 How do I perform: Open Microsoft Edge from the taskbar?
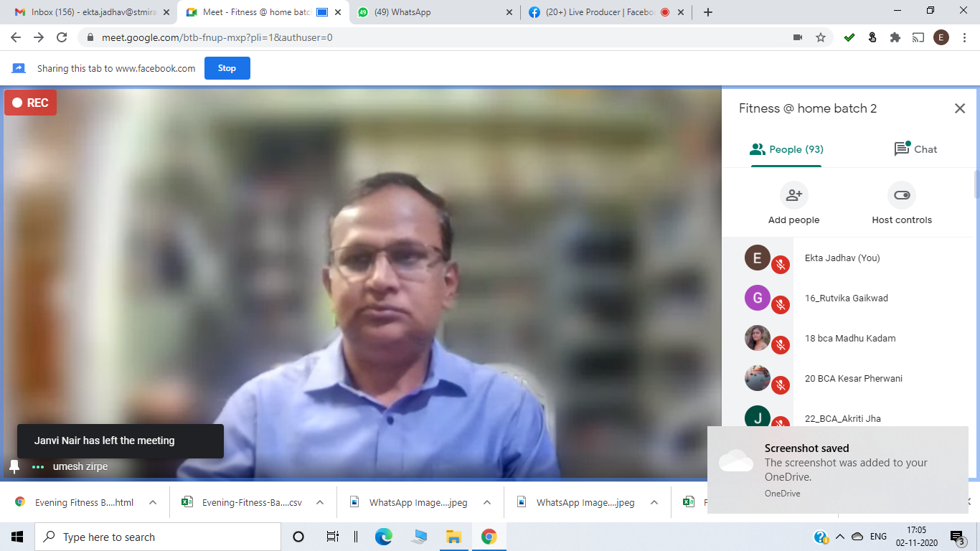coord(384,537)
